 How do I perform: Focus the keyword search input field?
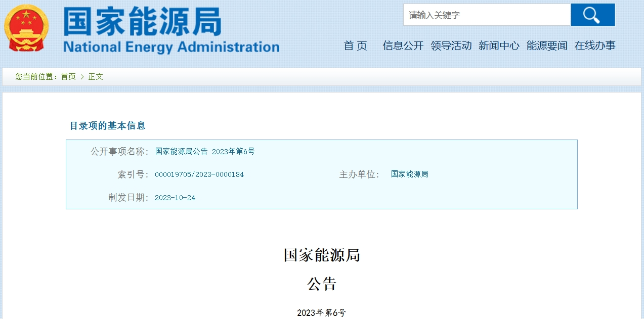click(x=487, y=15)
